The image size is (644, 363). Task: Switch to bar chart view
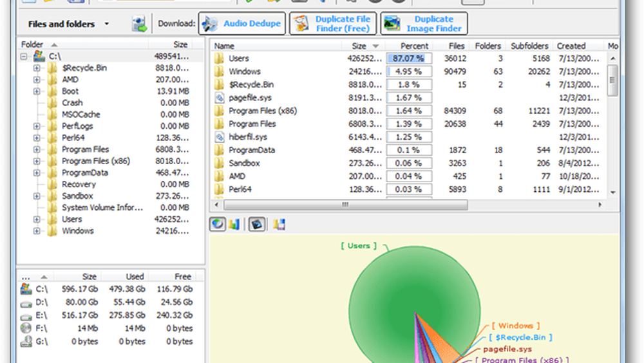coord(233,224)
